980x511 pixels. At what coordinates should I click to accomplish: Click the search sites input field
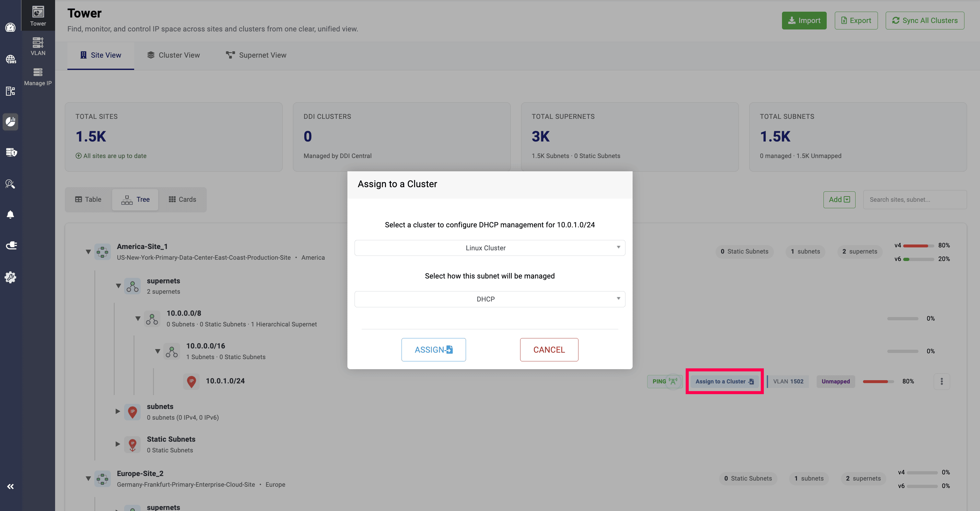tap(914, 199)
